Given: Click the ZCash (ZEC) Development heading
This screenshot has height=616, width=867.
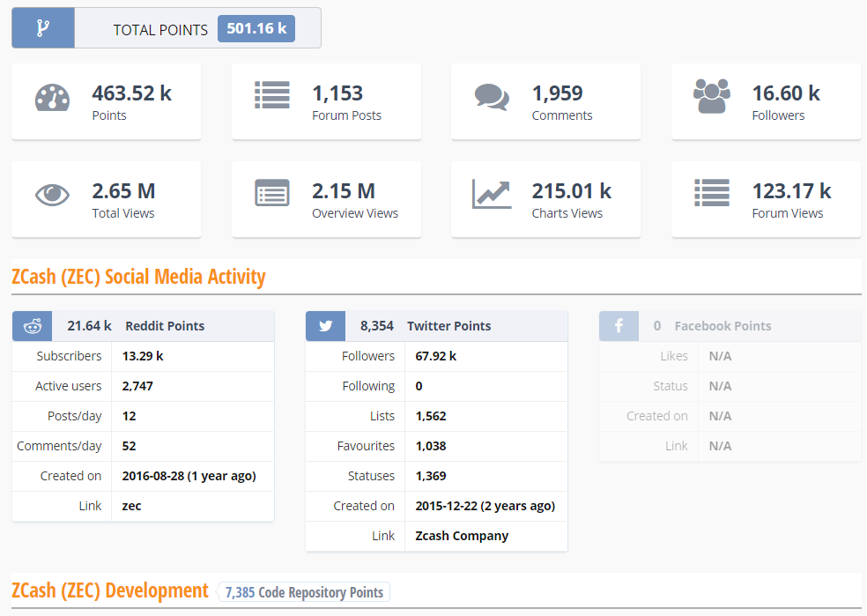Looking at the screenshot, I should coord(110,590).
